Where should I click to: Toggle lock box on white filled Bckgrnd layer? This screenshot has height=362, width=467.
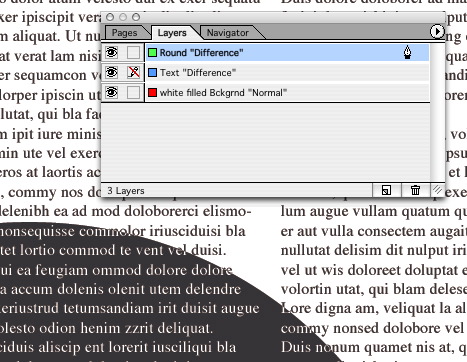(133, 92)
